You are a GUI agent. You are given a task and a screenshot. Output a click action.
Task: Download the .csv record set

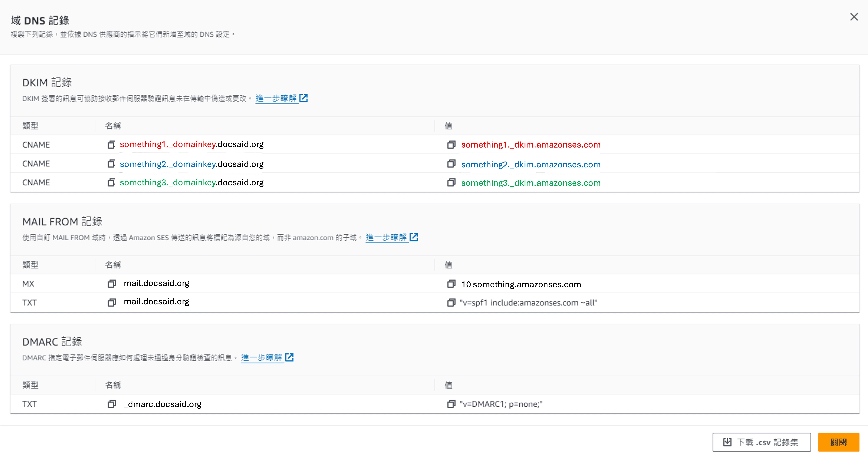point(762,442)
